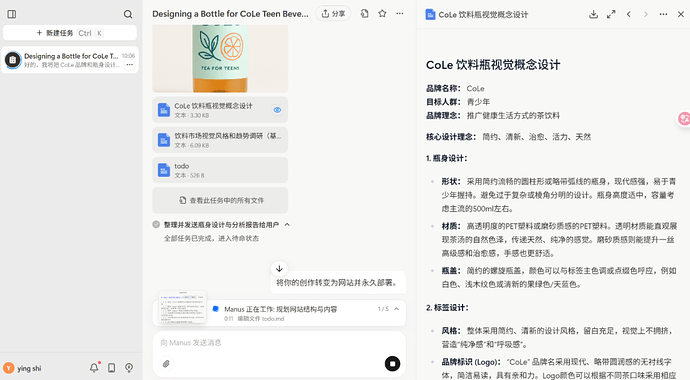This screenshot has width=690, height=380.
Task: Click the 核心设计理念 line
Action: 508,137
